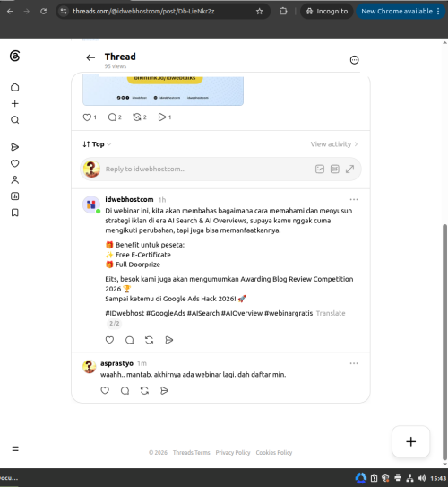This screenshot has height=487, width=448.
Task: Click the floating new thread plus button
Action: (410, 441)
